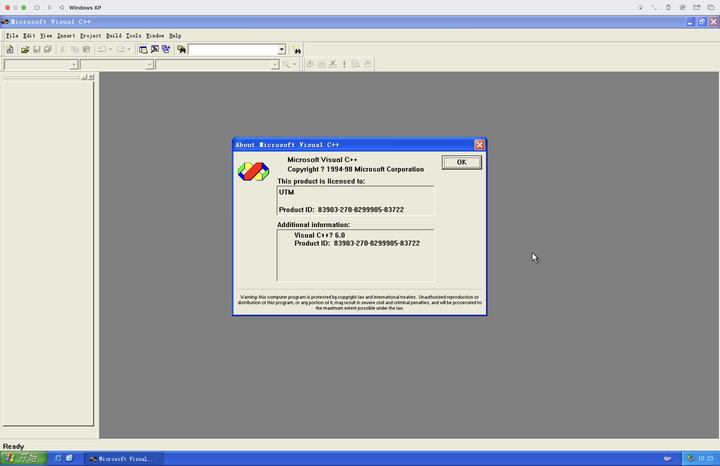720x466 pixels.
Task: Click the UTM shared folder icon
Action: [x=697, y=7]
